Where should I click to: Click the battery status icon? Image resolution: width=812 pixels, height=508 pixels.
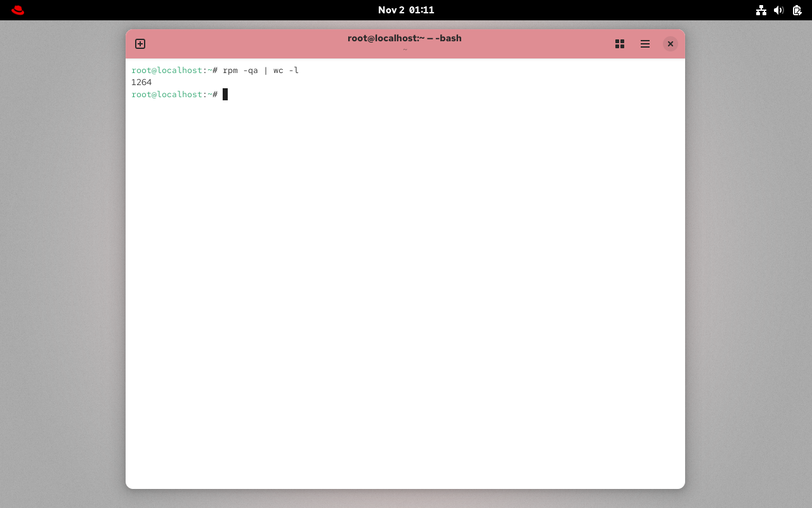(x=797, y=10)
